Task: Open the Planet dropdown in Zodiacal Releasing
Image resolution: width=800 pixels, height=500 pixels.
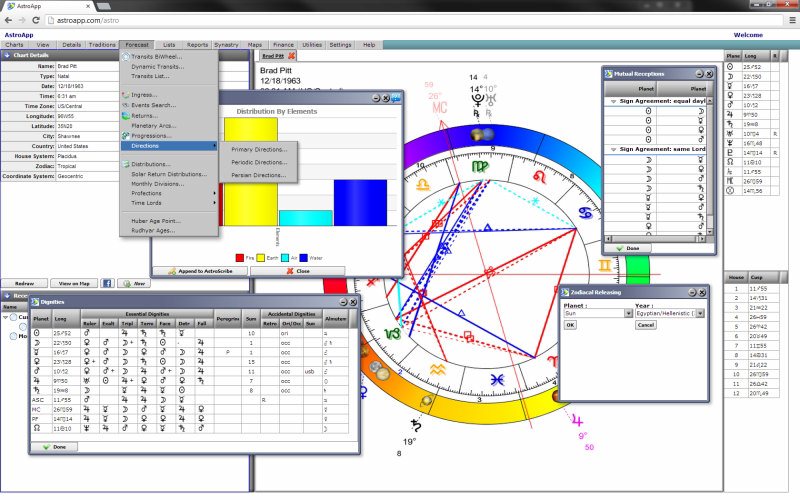Action: coord(626,313)
